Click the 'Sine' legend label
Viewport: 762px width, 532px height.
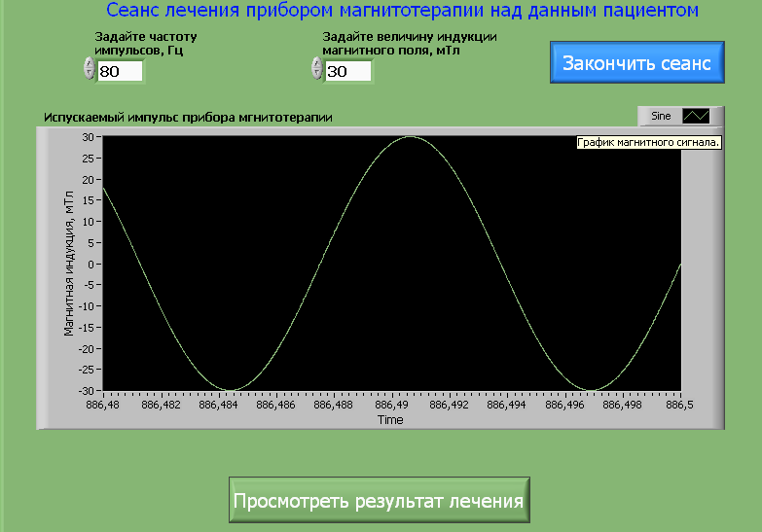661,116
